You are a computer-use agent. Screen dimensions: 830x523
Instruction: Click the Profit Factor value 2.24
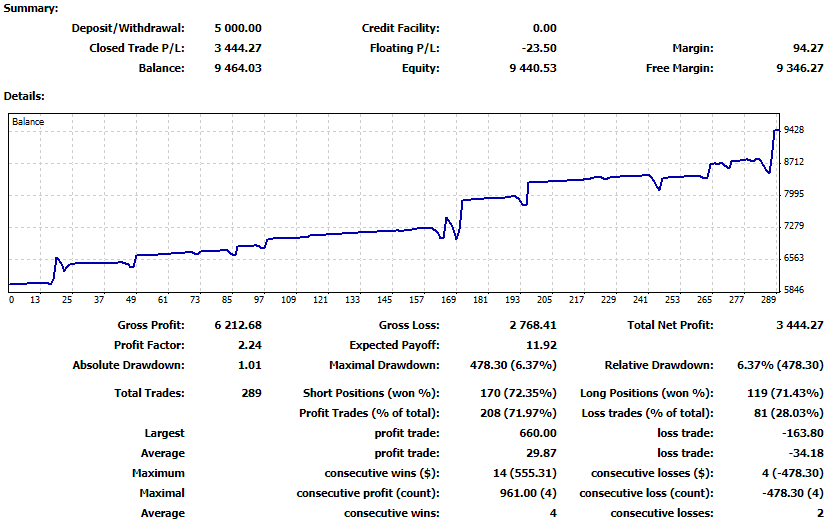click(249, 345)
